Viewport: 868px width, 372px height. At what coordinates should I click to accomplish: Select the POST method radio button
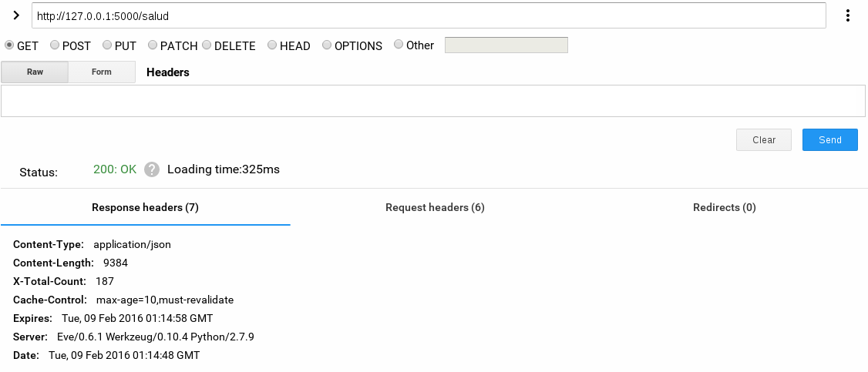click(x=55, y=45)
